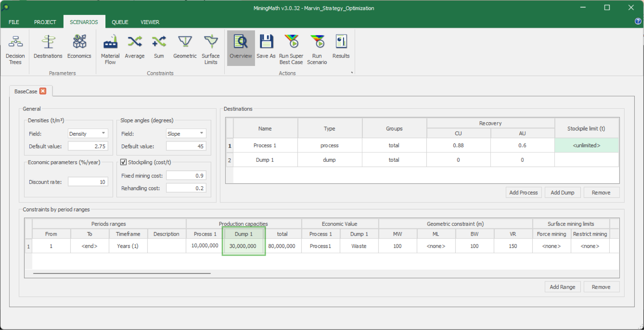The height and width of the screenshot is (330, 644).
Task: Toggle the Stockpiling (cost/t) checkbox
Action: point(124,162)
